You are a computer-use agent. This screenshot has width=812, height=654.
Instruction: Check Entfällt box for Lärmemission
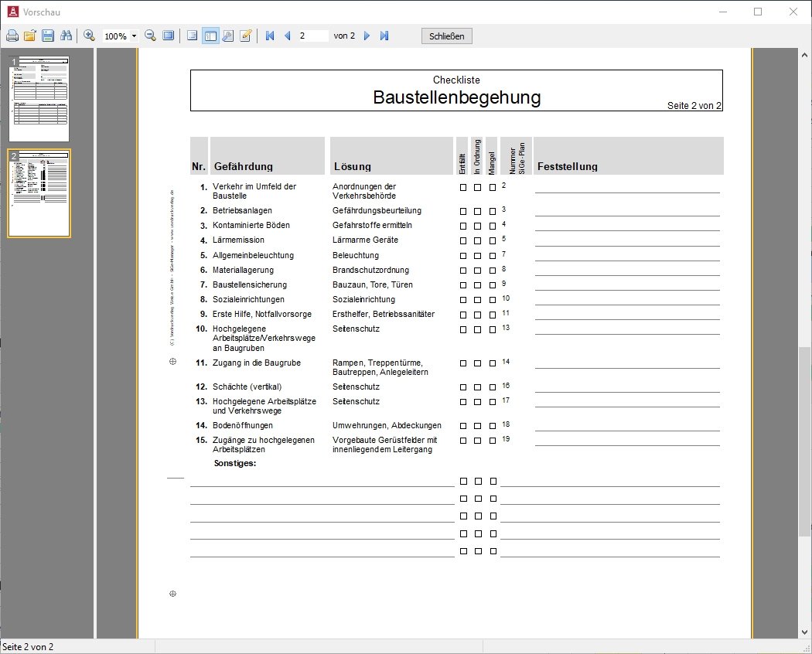[463, 240]
